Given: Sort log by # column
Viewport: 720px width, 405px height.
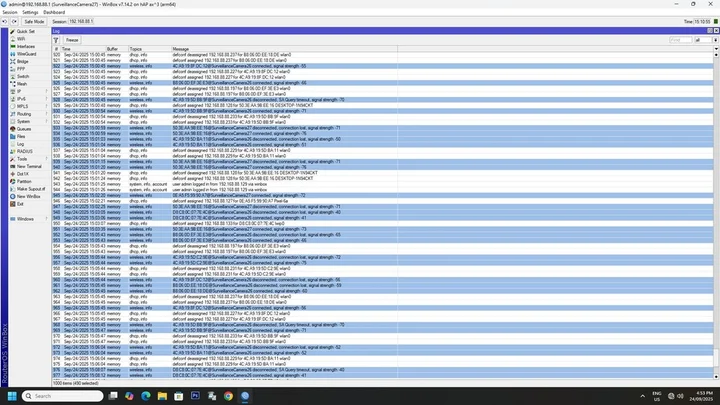Looking at the screenshot, I should 56,49.
